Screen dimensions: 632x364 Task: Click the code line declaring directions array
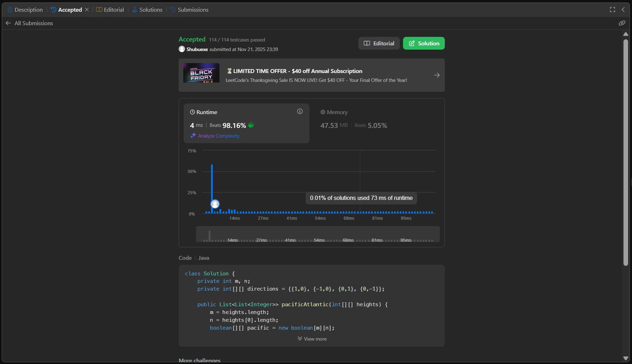pyautogui.click(x=291, y=289)
